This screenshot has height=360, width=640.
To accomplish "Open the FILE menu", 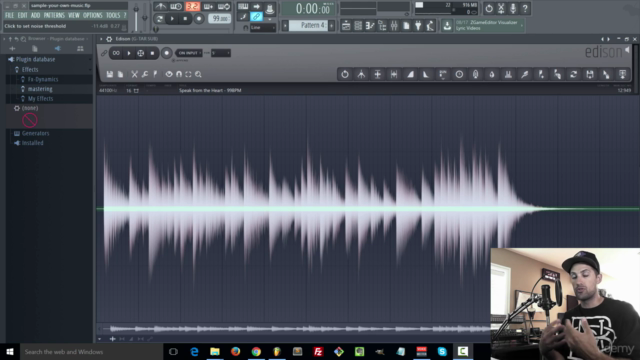I will [9, 16].
